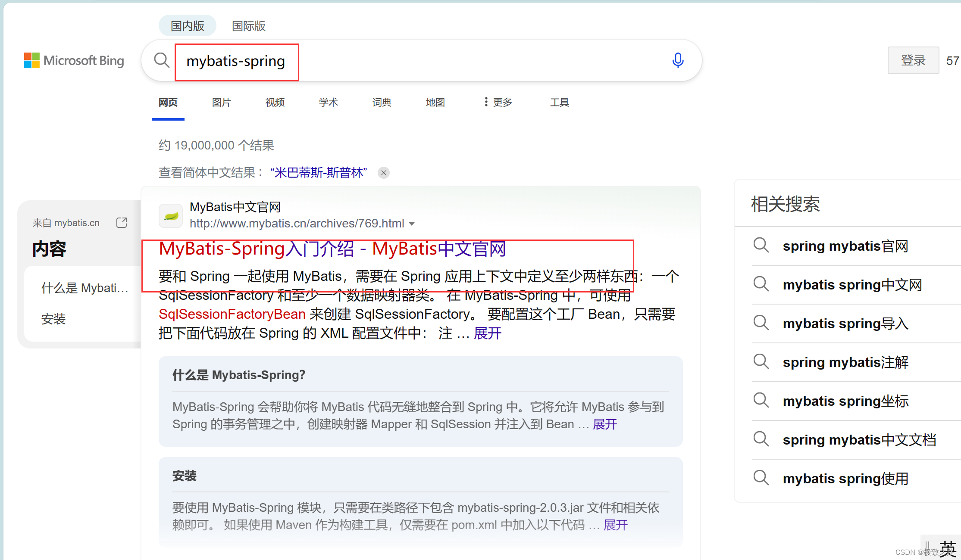Expand the URL dropdown arrow after 769.html

412,224
